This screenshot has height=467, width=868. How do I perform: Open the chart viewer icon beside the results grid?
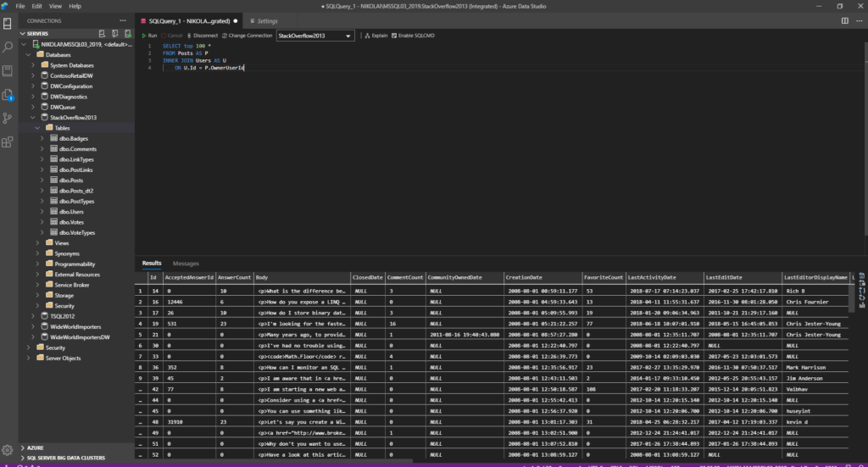point(862,304)
